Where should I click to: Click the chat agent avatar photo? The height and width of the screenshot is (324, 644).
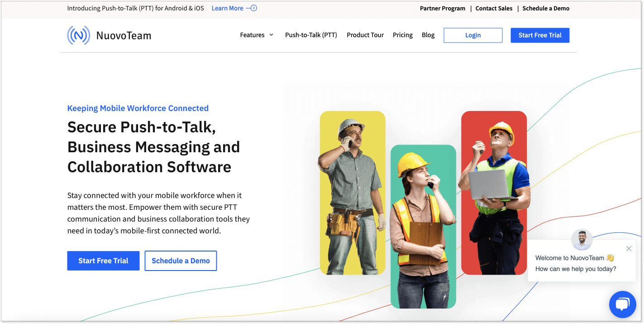582,240
